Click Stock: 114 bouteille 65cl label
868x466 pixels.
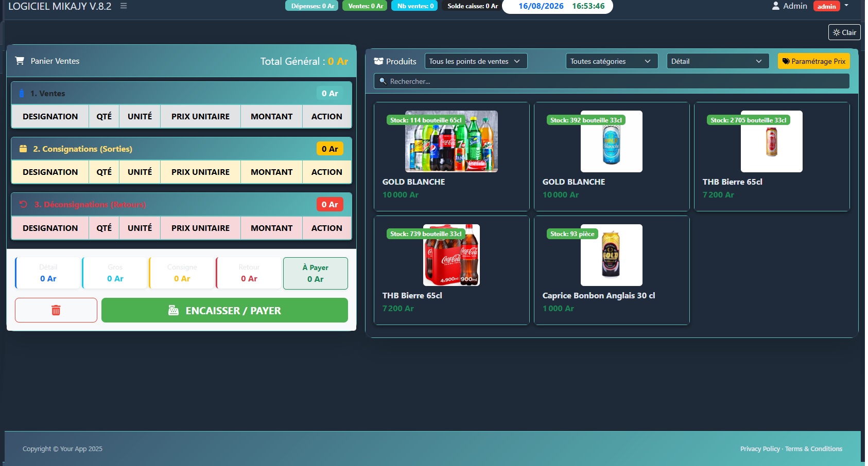[426, 120]
